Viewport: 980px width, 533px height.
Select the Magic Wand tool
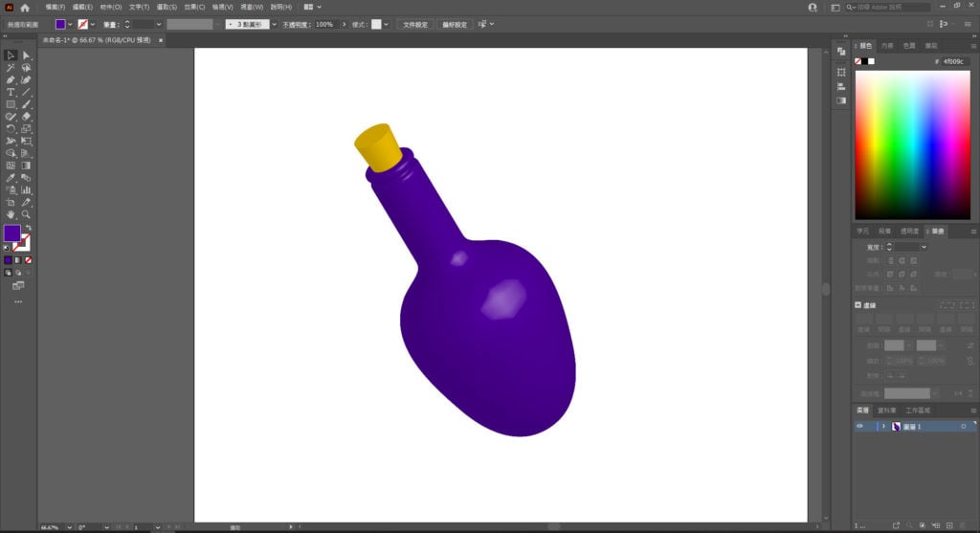coord(11,68)
